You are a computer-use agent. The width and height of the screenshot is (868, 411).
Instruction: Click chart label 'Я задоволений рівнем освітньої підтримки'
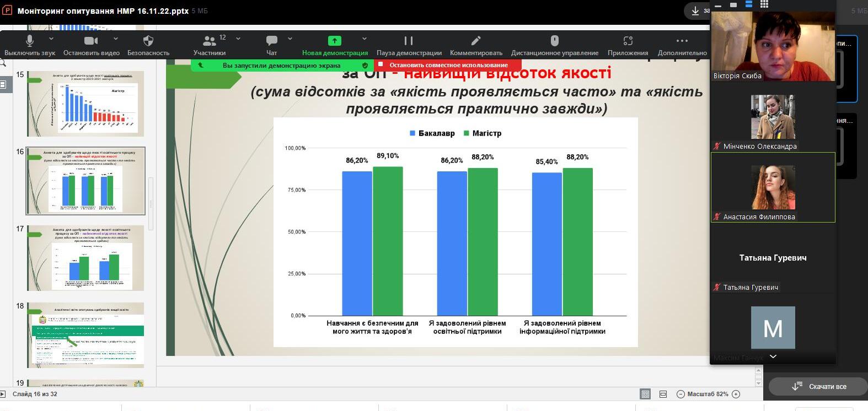click(x=467, y=327)
